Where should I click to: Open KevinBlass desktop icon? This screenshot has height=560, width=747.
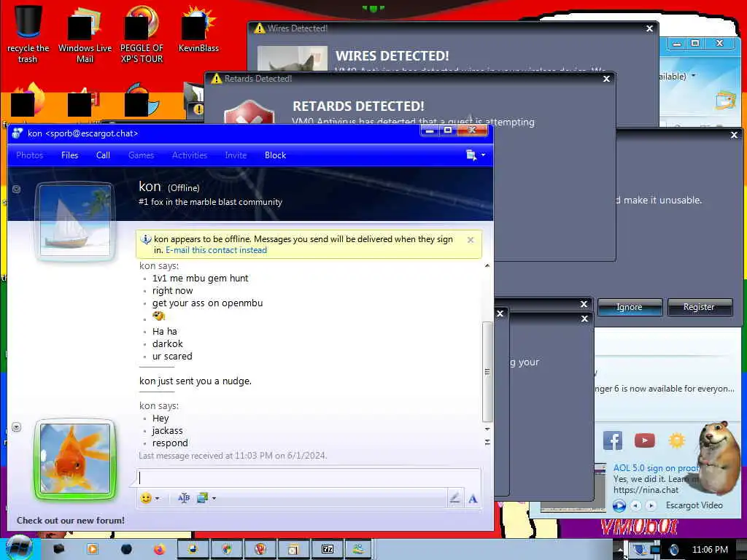point(198,29)
